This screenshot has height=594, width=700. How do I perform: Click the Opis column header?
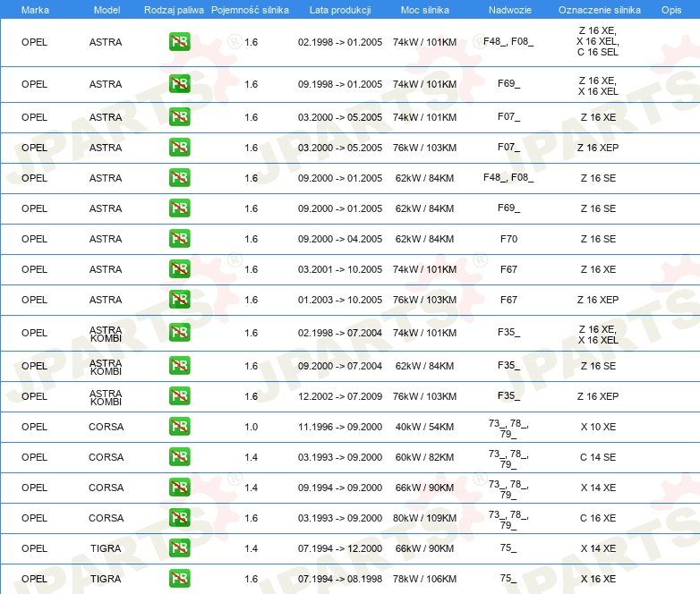tap(670, 9)
